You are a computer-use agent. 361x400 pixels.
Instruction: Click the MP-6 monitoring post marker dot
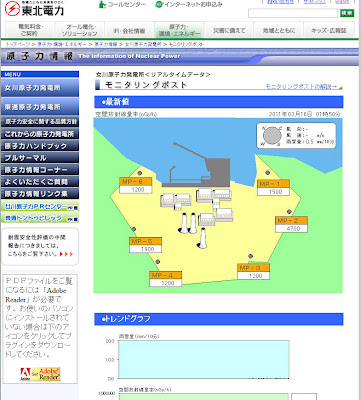140,173
